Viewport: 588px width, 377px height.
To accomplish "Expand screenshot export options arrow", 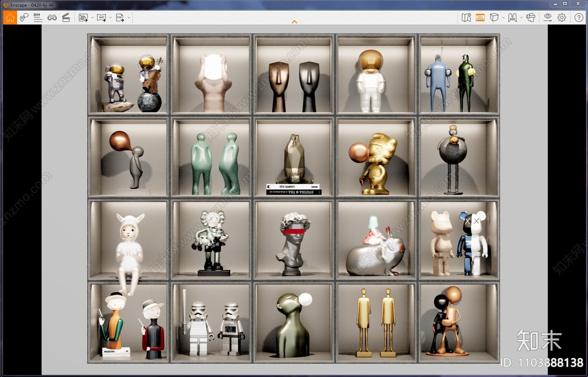I will [92, 18].
